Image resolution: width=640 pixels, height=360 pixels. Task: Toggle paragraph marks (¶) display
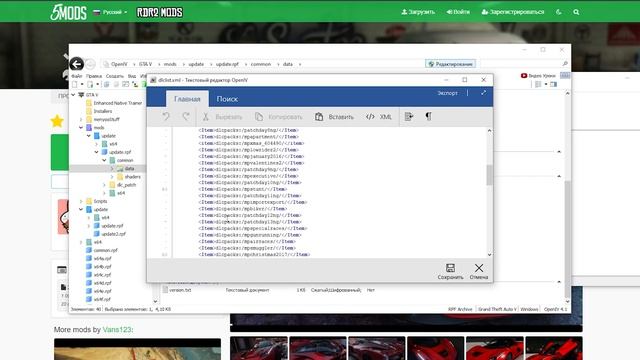pos(428,117)
